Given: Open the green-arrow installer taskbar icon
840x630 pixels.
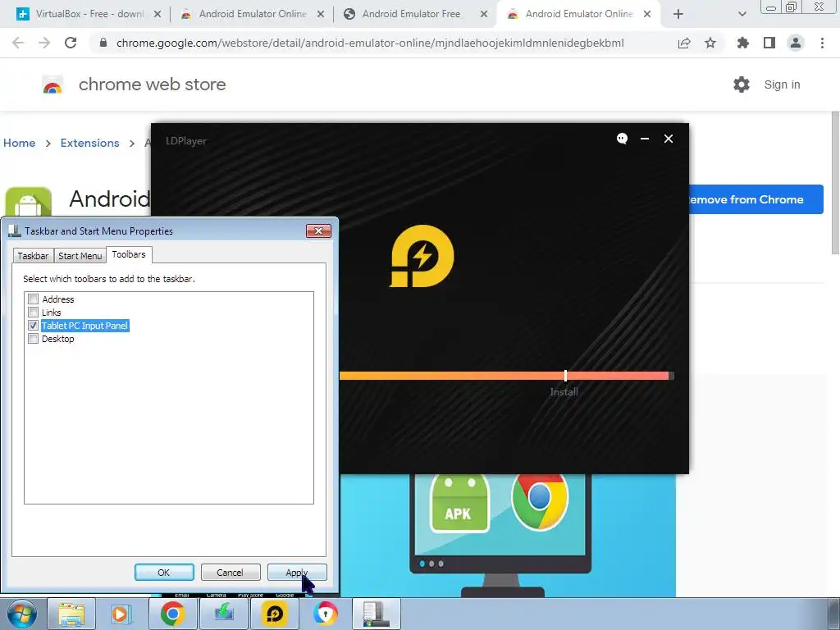Looking at the screenshot, I should coord(224,614).
